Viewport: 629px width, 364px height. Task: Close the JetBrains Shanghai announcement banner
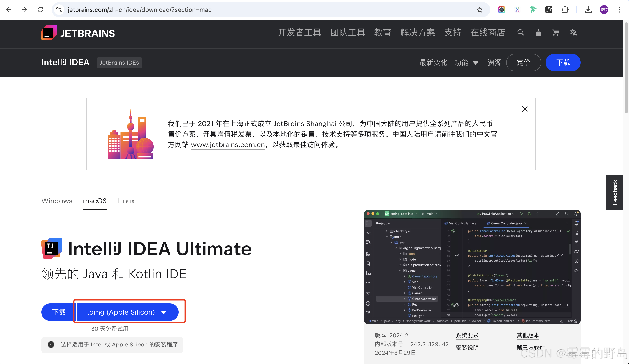524,109
